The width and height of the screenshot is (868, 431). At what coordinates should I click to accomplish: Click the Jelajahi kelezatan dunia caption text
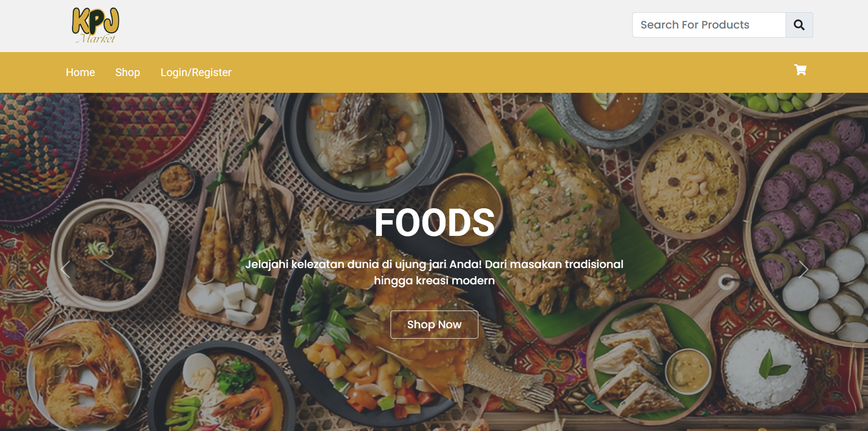(434, 272)
